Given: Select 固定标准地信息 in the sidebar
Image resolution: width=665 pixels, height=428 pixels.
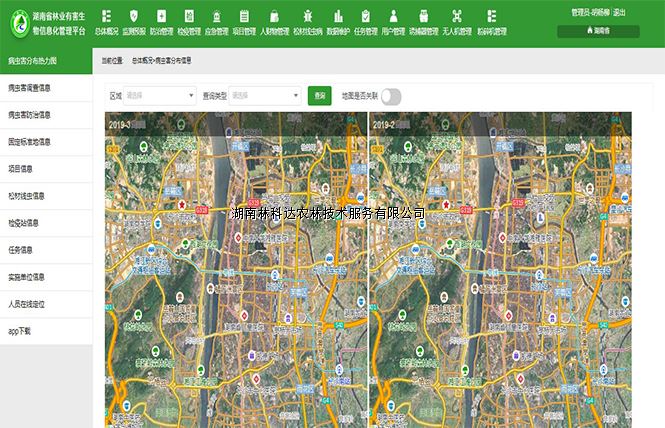Looking at the screenshot, I should point(30,142).
